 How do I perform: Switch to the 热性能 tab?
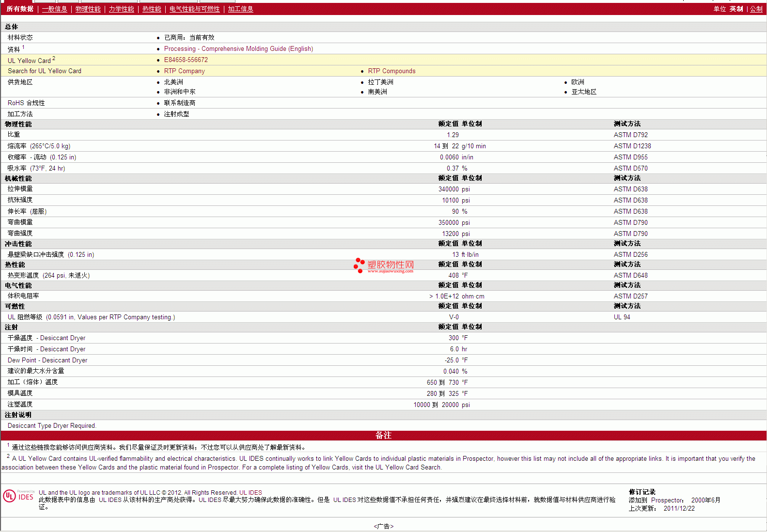point(152,9)
